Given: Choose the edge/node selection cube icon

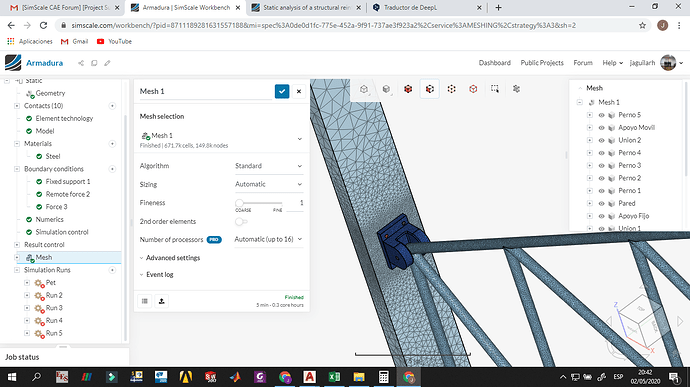Looking at the screenshot, I should pyautogui.click(x=451, y=89).
